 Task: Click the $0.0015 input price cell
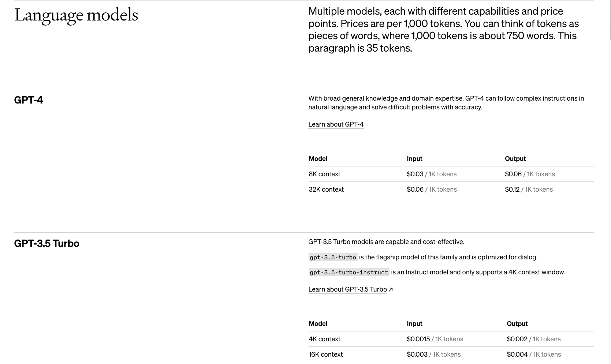(435, 339)
